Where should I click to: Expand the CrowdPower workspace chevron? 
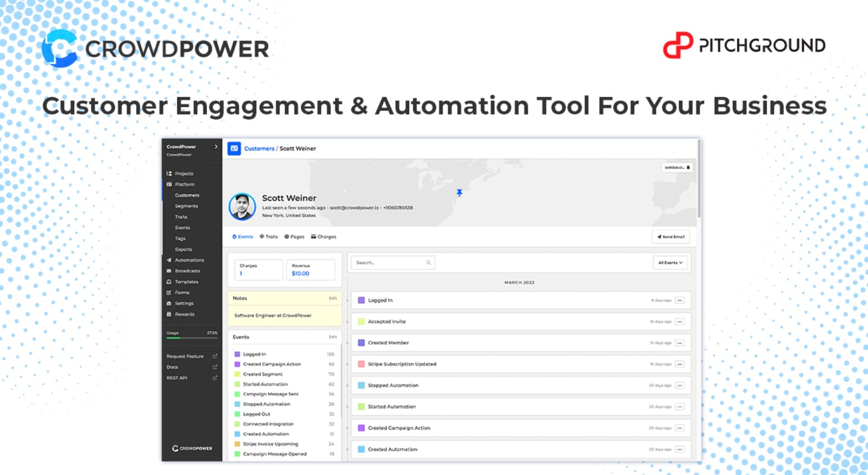click(216, 147)
